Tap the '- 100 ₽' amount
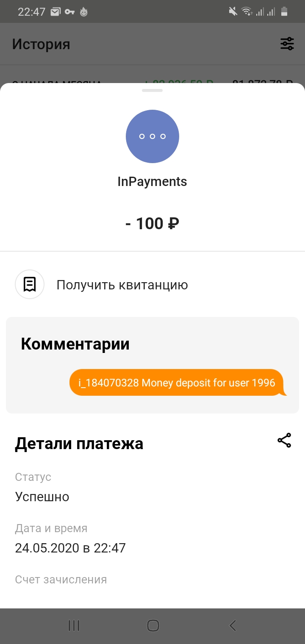 (152, 223)
